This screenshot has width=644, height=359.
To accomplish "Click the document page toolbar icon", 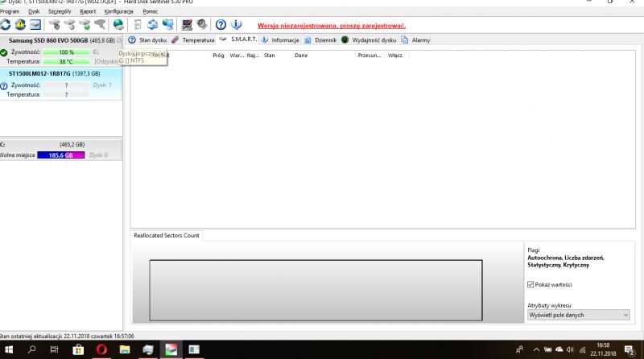I will pyautogui.click(x=138, y=25).
